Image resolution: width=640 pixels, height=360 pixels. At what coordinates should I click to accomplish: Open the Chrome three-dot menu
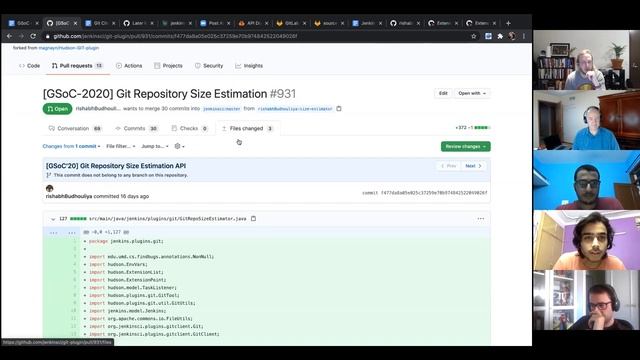click(524, 36)
